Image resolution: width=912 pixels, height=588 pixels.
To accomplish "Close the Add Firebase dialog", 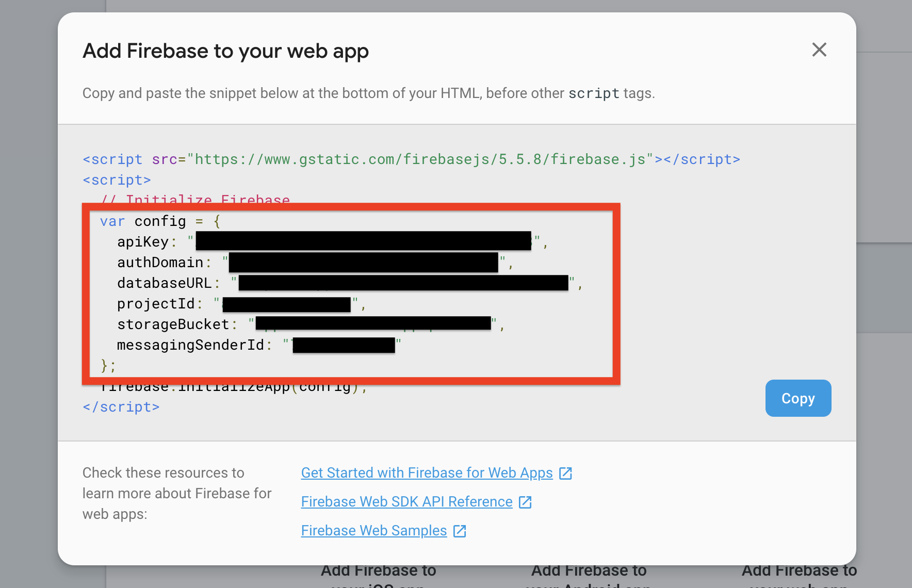I will pos(819,50).
